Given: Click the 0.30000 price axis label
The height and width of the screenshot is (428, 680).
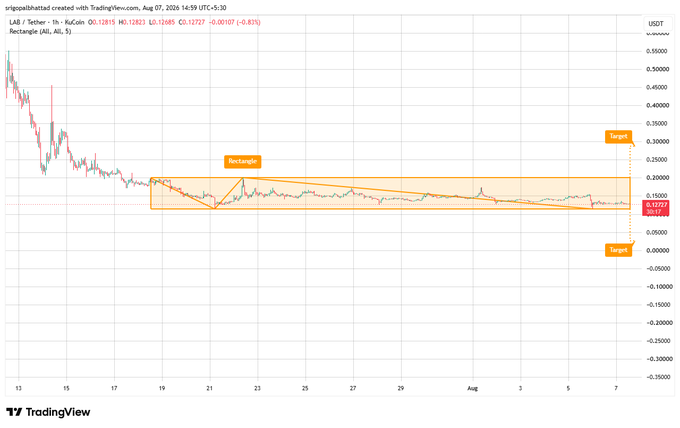Looking at the screenshot, I should click(x=657, y=142).
